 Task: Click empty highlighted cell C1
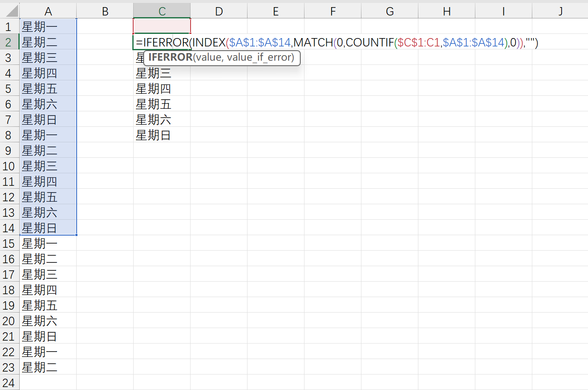pos(162,26)
